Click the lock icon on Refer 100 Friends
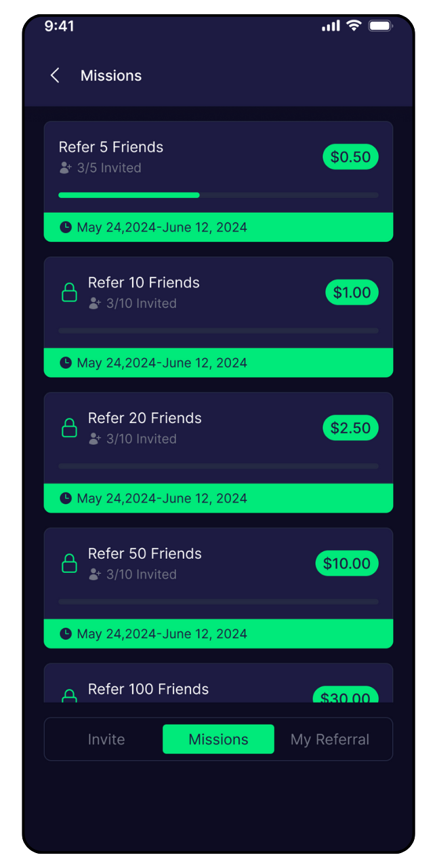Image resolution: width=437 pixels, height=868 pixels. tap(69, 696)
